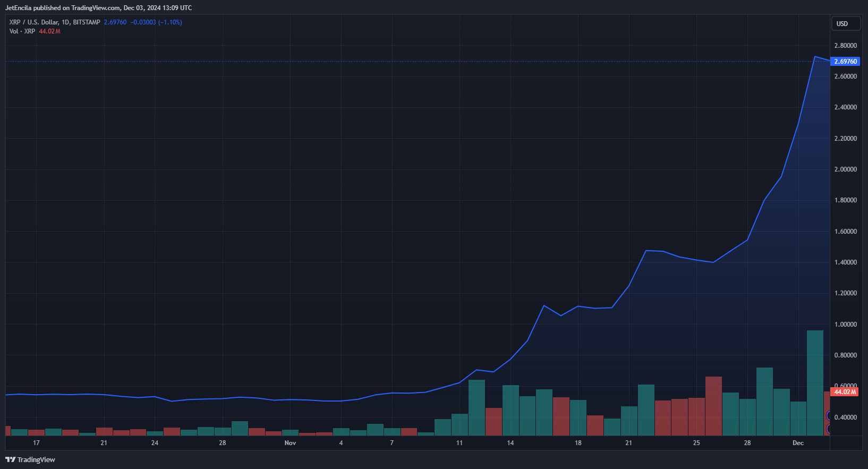Viewport: 868px width, 469px height.
Task: Click the 2.80000 price axis label
Action: [846, 46]
